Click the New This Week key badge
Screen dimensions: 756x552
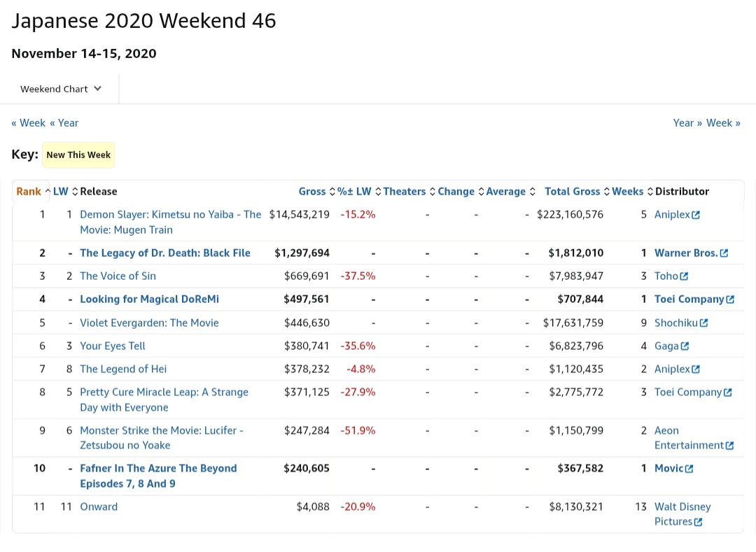78,155
